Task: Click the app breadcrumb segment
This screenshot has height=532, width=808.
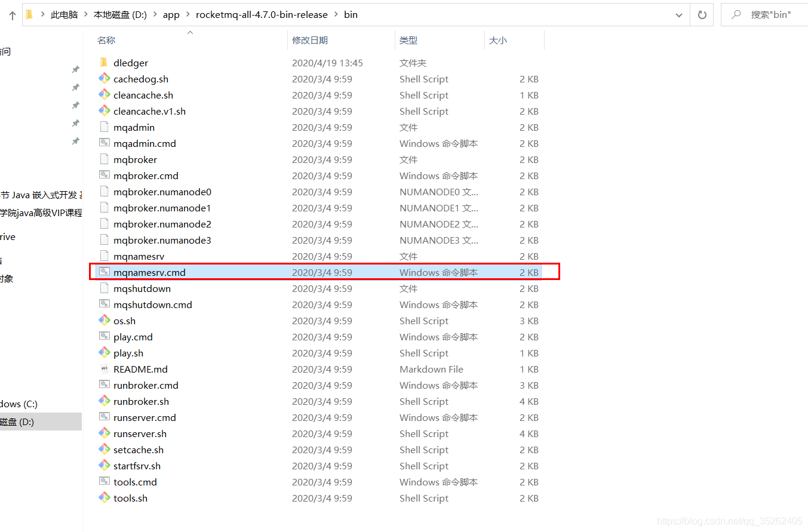Action: coord(171,15)
